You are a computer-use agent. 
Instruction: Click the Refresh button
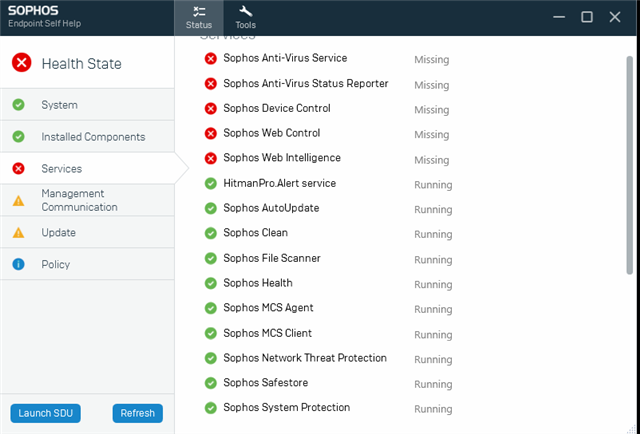point(138,413)
